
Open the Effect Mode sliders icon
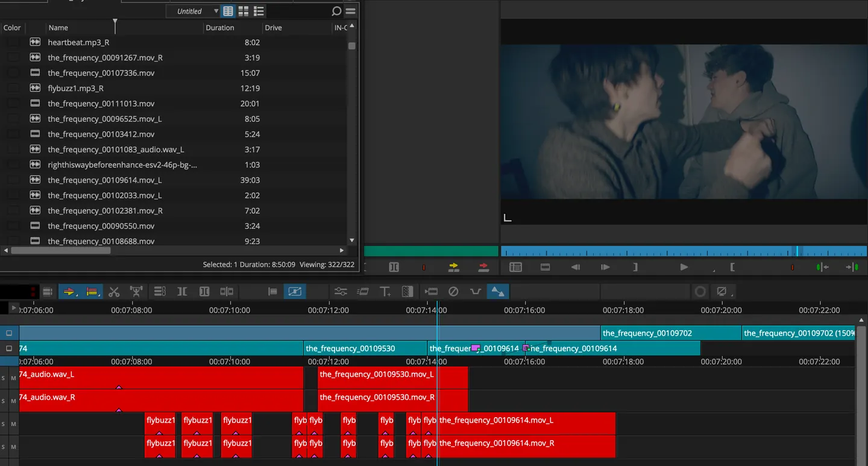[x=341, y=292]
